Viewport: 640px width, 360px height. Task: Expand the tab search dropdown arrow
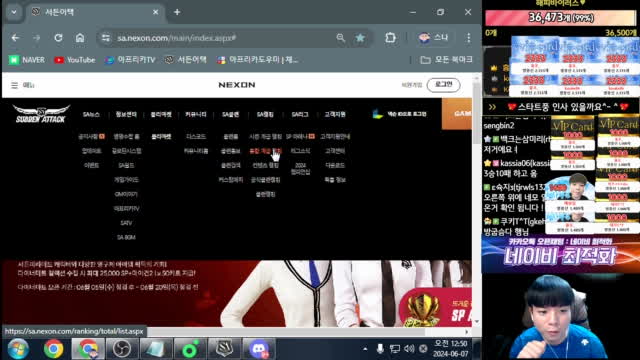(x=14, y=12)
